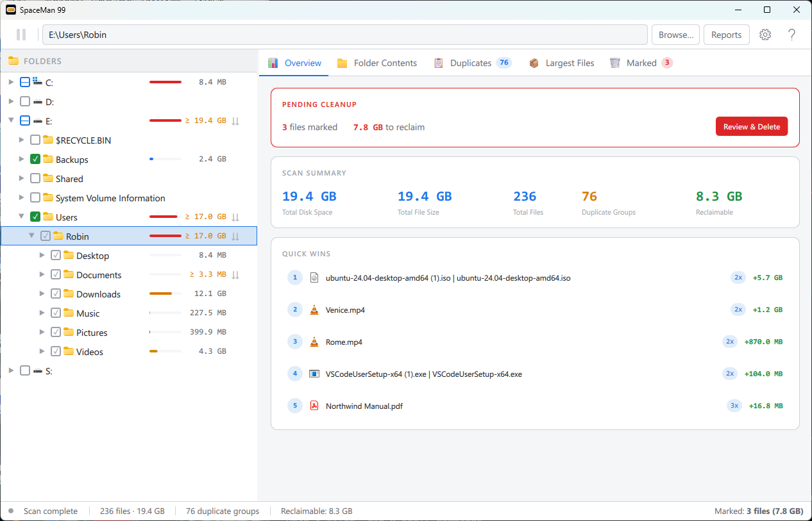Click the Shared folder icon
The width and height of the screenshot is (812, 521).
click(48, 178)
